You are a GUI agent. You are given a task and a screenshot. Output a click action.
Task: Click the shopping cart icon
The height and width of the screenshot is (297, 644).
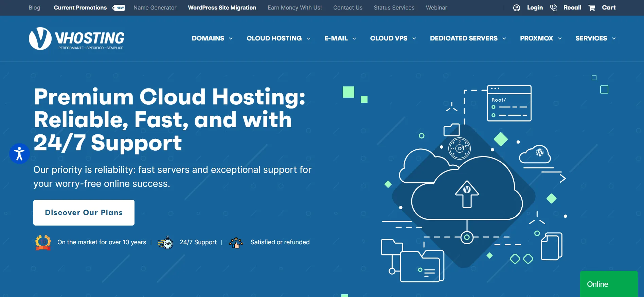pyautogui.click(x=592, y=8)
